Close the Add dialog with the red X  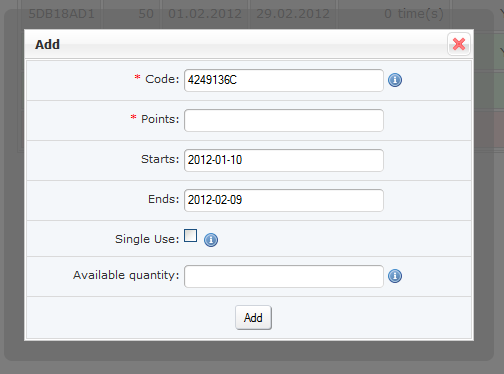[459, 44]
